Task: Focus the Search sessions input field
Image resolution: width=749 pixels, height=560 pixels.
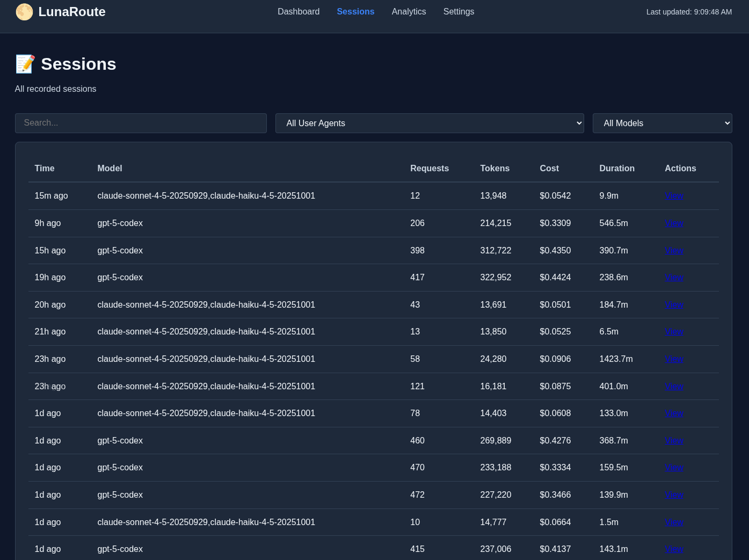Action: [x=141, y=123]
